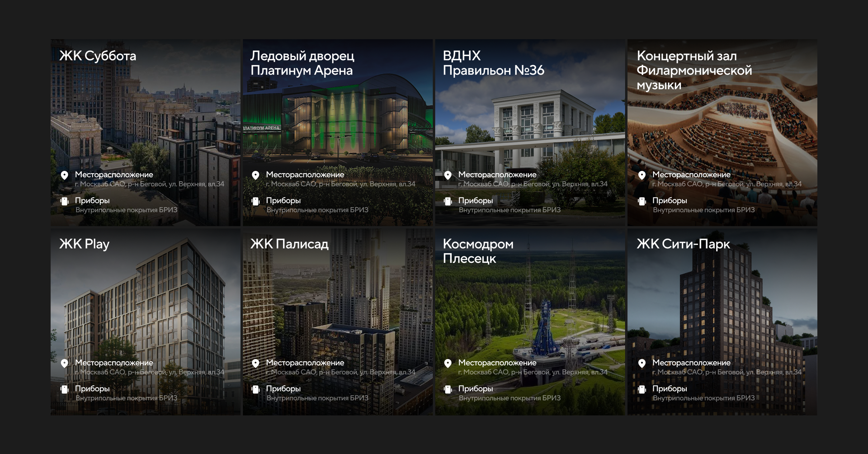
Task: Click the address text in Платинум Арена card
Action: (341, 184)
